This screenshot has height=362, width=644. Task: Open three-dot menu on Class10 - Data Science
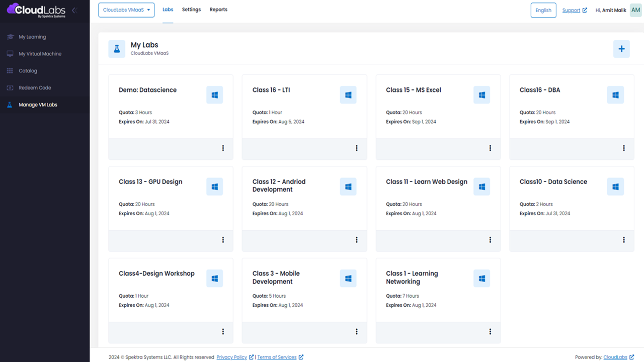pyautogui.click(x=624, y=240)
